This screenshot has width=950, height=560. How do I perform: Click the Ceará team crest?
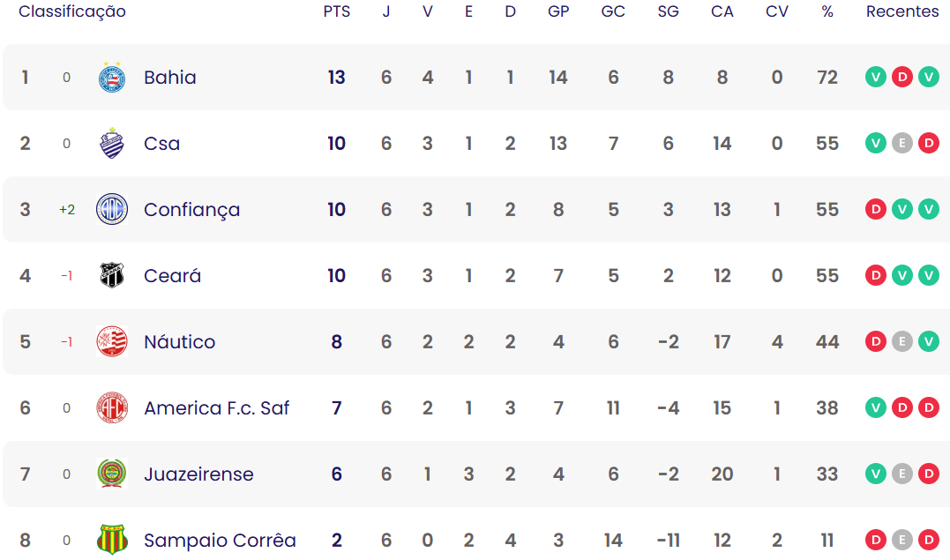(x=112, y=276)
